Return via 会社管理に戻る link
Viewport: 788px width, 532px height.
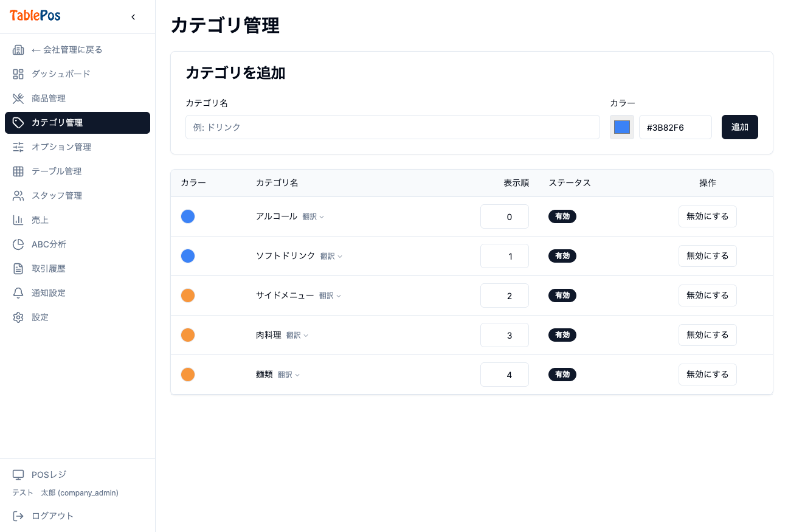click(77, 50)
